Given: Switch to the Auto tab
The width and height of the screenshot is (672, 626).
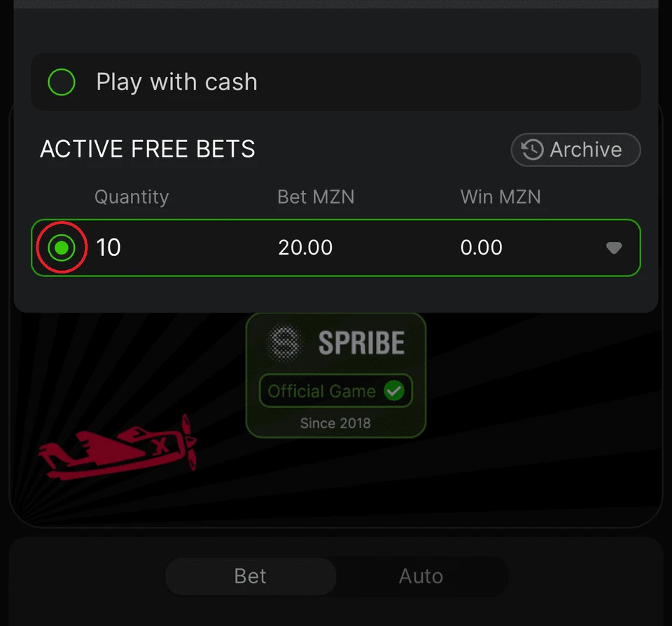Looking at the screenshot, I should 421,576.
